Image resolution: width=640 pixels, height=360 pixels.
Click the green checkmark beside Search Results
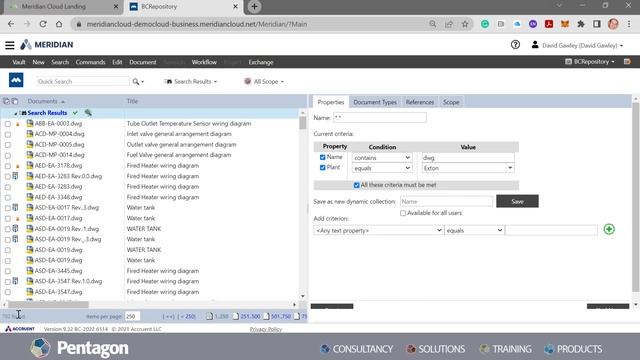[75, 113]
